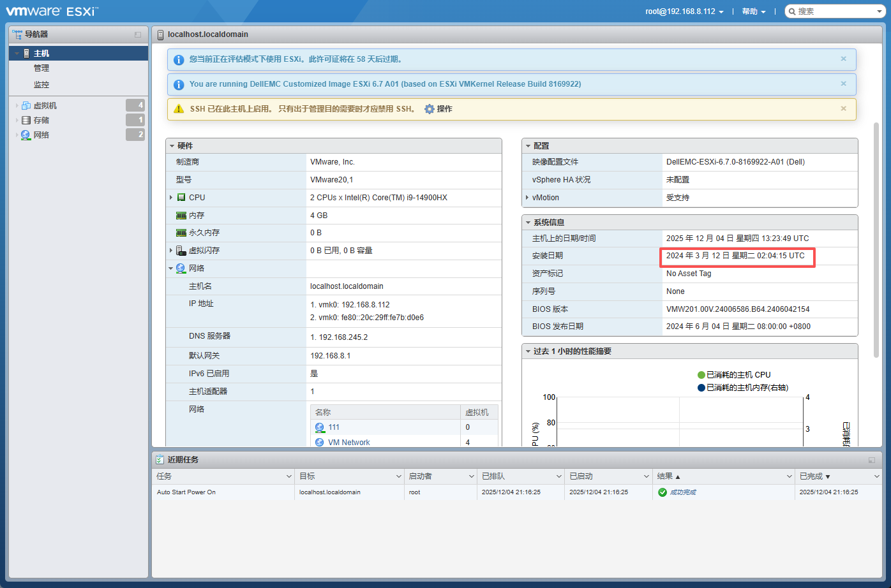
Task: Expand the vMotion row
Action: 527,198
